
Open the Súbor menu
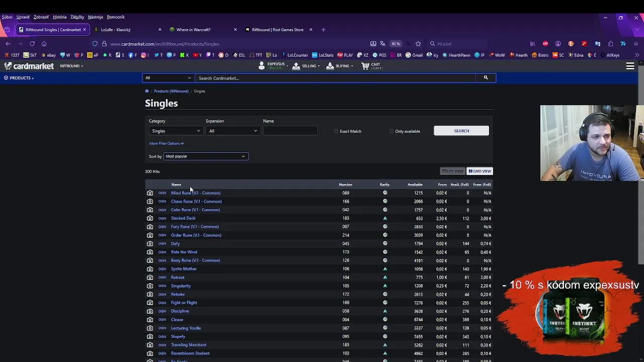pos(7,17)
